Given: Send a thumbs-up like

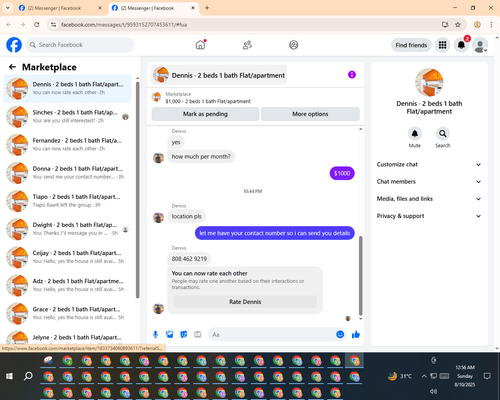Looking at the screenshot, I should [356, 334].
